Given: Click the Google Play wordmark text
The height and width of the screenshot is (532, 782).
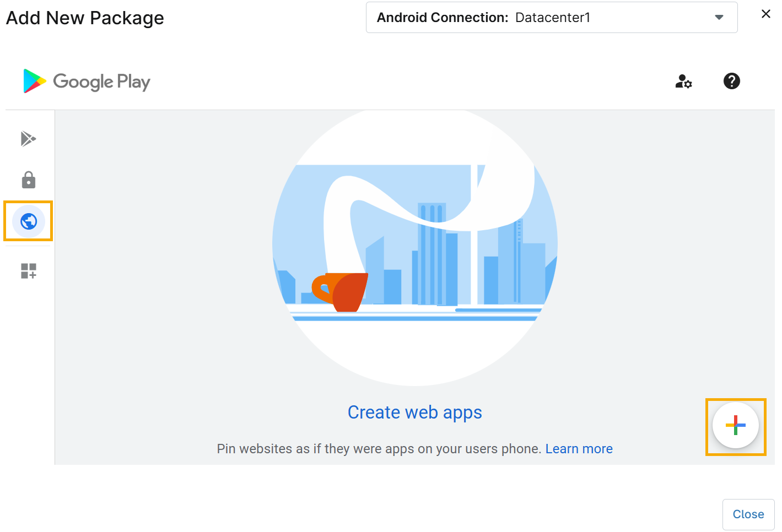Looking at the screenshot, I should coord(101,82).
